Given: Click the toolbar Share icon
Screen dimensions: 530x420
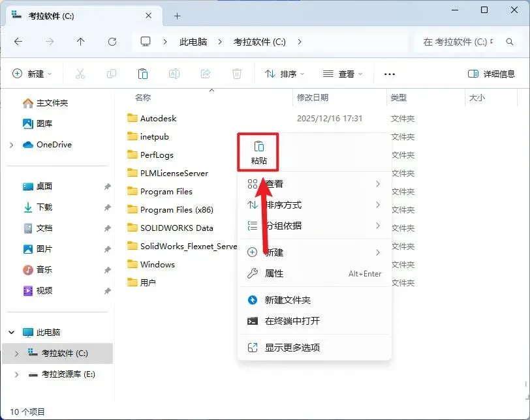Looking at the screenshot, I should (206, 74).
